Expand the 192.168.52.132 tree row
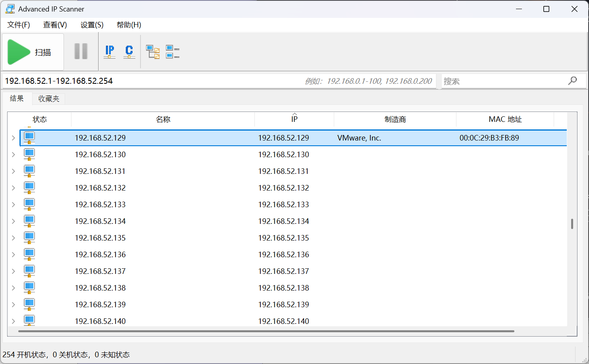This screenshot has height=364, width=589. pyautogui.click(x=13, y=188)
